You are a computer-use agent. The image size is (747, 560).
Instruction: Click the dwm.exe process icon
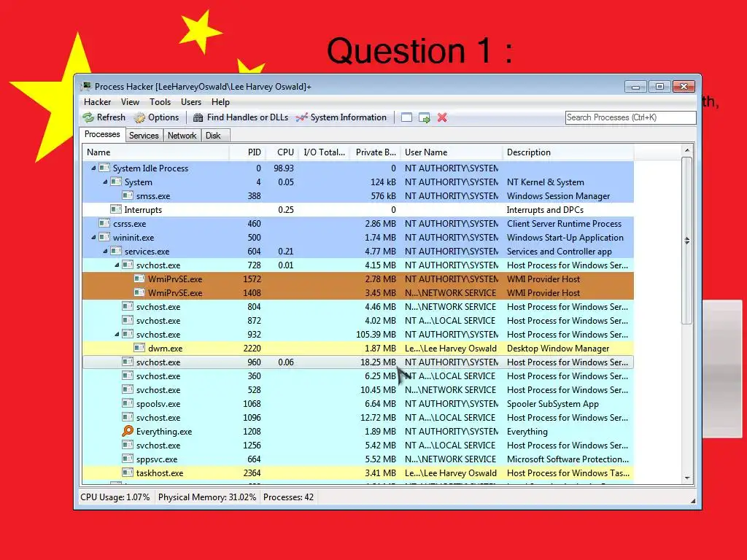[x=139, y=348]
